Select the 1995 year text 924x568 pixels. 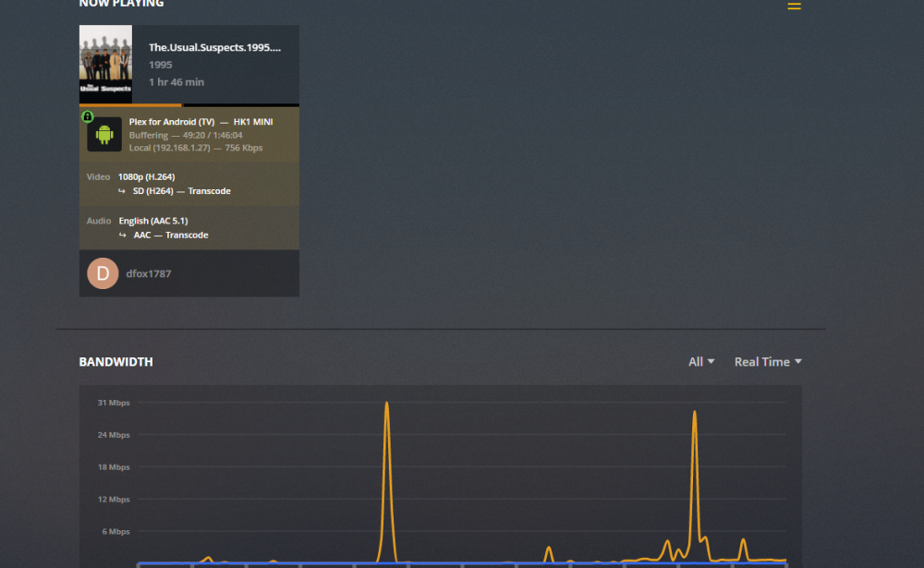pyautogui.click(x=160, y=65)
